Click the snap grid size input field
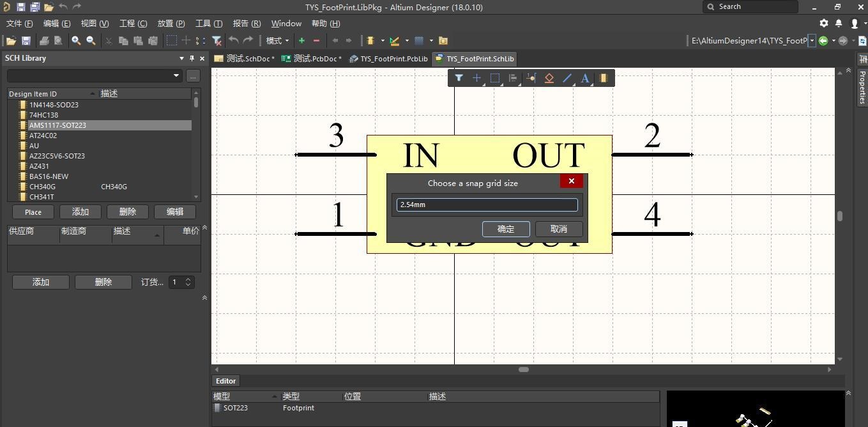Viewport: 868px width, 427px height. (x=487, y=205)
